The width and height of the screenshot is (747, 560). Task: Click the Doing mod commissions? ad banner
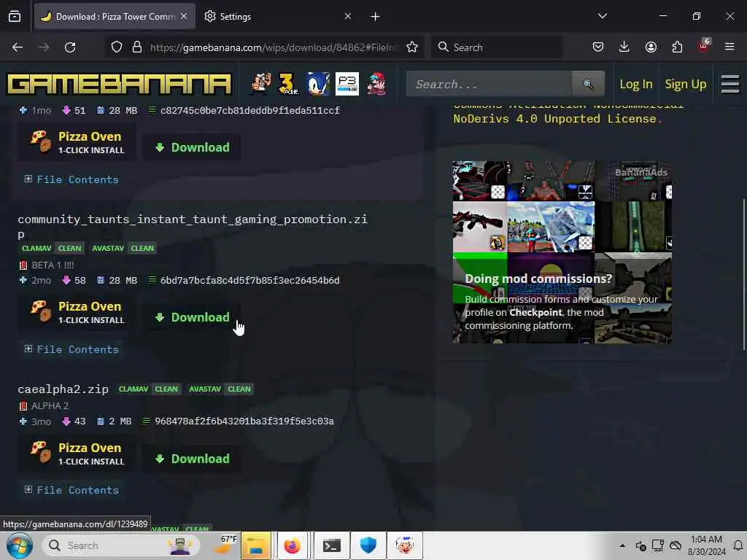562,252
